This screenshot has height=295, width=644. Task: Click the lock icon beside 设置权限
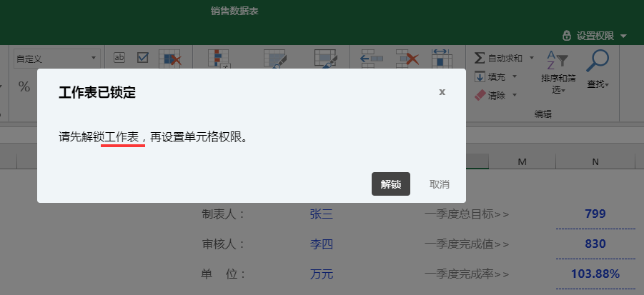pos(567,36)
